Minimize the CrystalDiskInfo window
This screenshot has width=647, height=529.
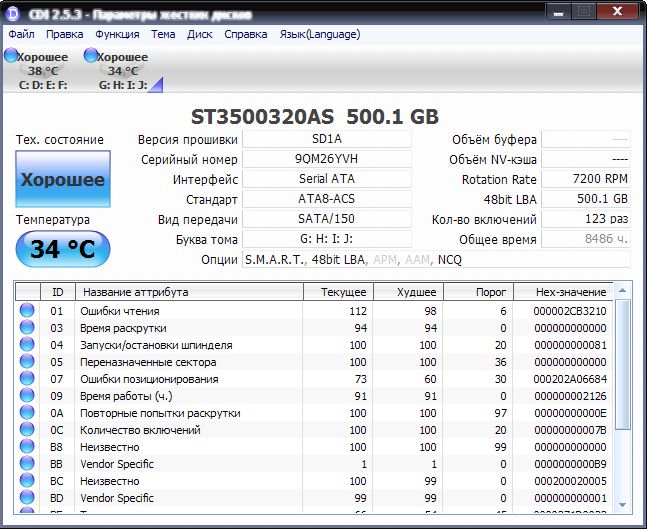(559, 12)
